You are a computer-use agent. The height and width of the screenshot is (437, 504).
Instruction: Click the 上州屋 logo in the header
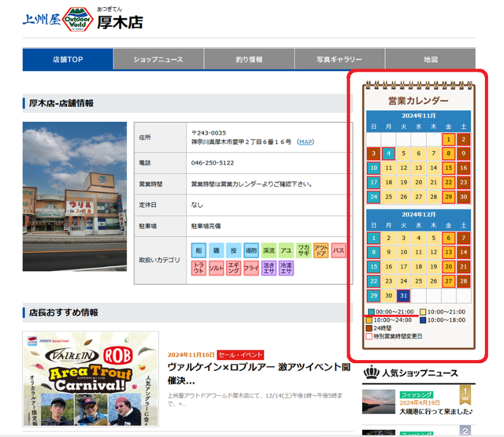[40, 20]
